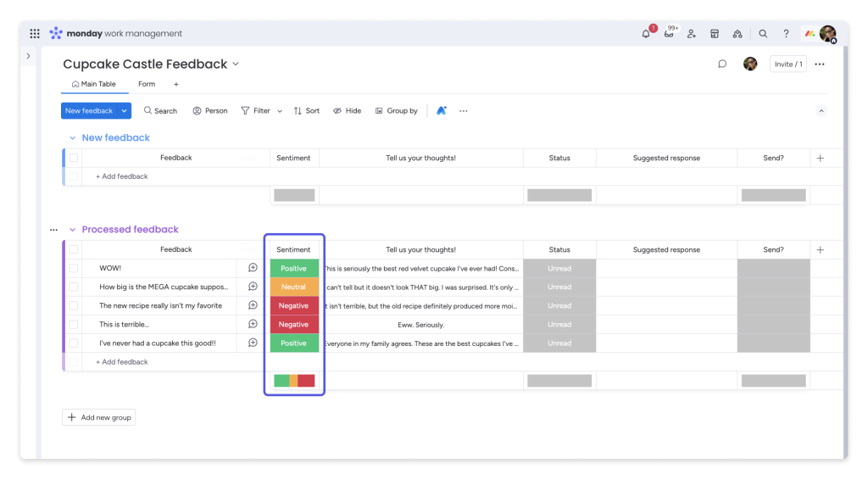The image size is (868, 480).
Task: Open the apps grid switcher icon
Action: [35, 33]
